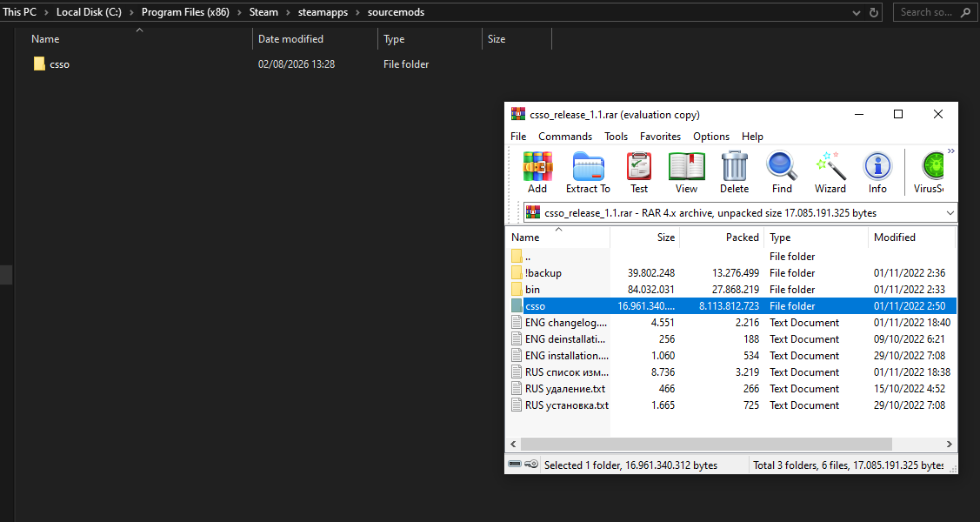The image size is (980, 522).
Task: Open the Tools menu
Action: (x=616, y=137)
